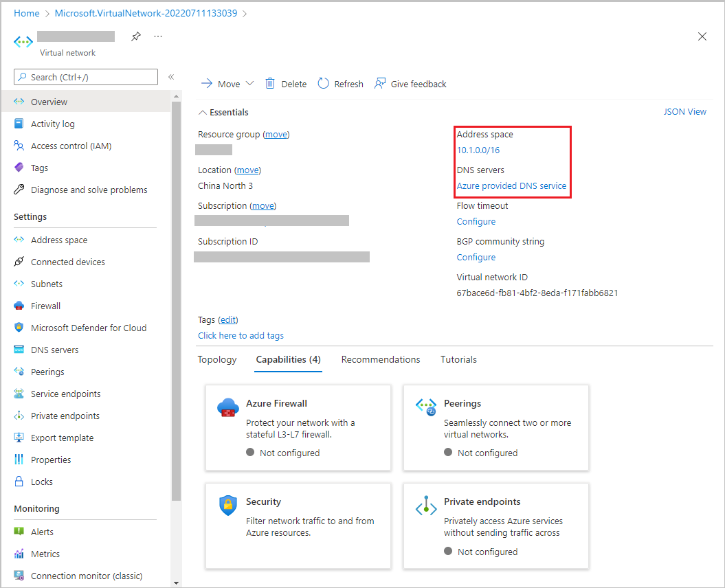Click the Security card title
Screen dimensions: 725x588
[x=264, y=501]
